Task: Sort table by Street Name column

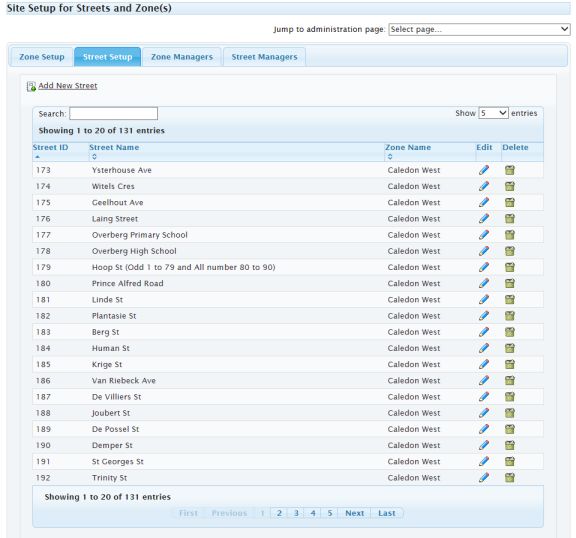Action: 114,147
